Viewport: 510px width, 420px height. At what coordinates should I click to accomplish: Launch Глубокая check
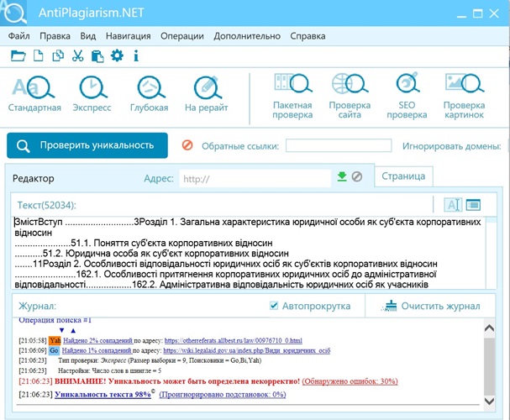coord(150,93)
